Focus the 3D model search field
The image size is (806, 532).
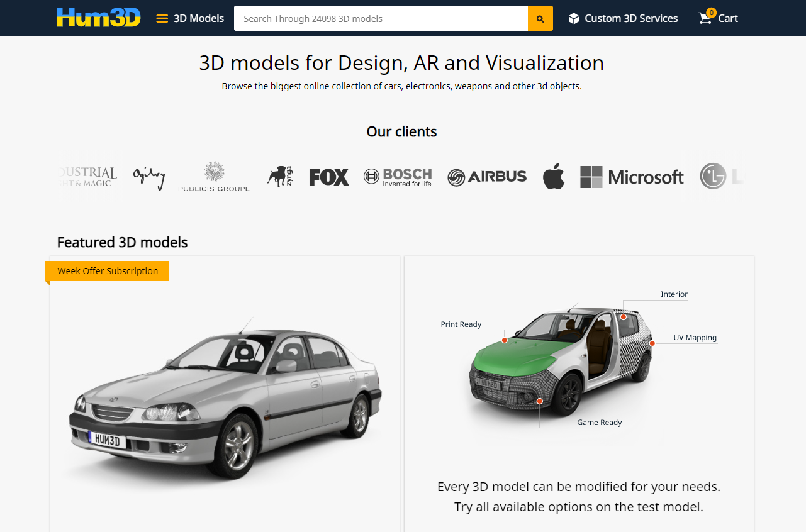[x=381, y=18]
